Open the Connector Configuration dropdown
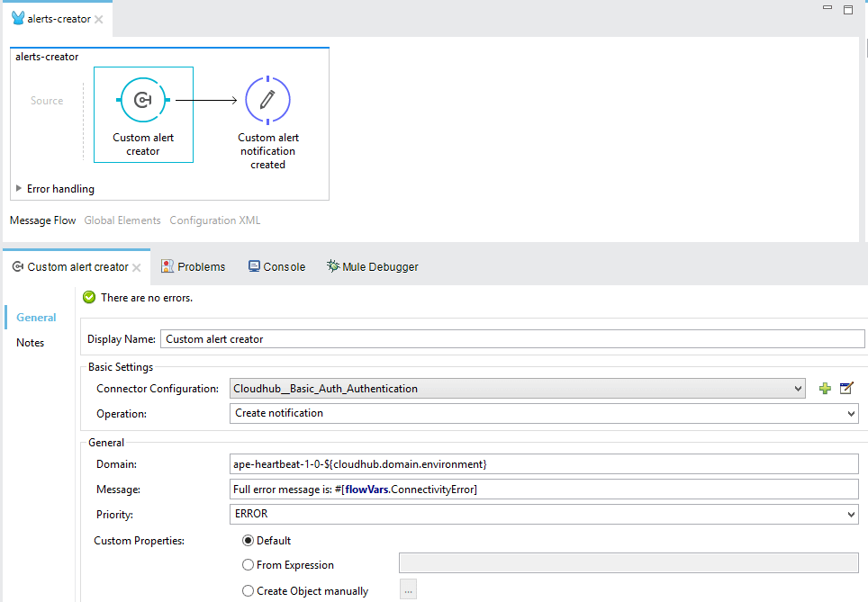 [x=798, y=389]
